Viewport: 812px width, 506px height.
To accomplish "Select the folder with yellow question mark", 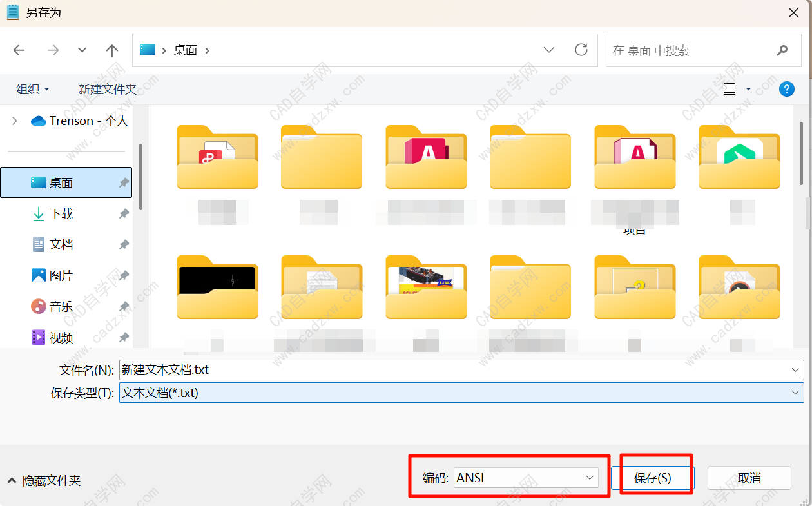I will 635,287.
